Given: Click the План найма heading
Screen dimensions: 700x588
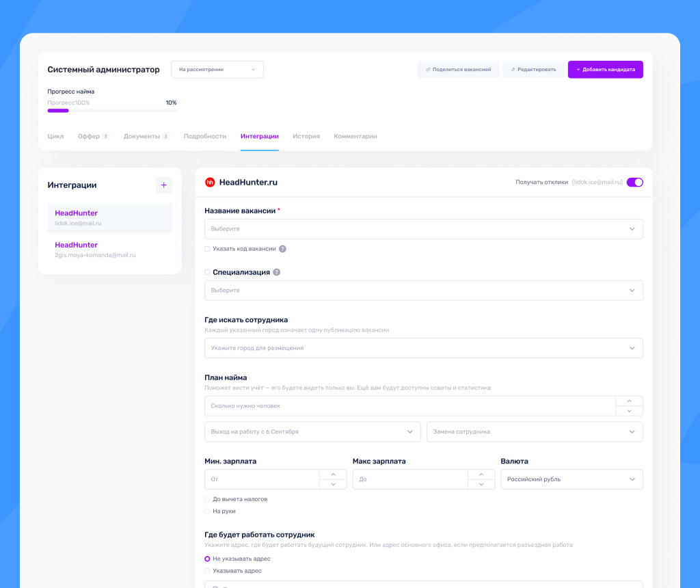Looking at the screenshot, I should tap(226, 377).
